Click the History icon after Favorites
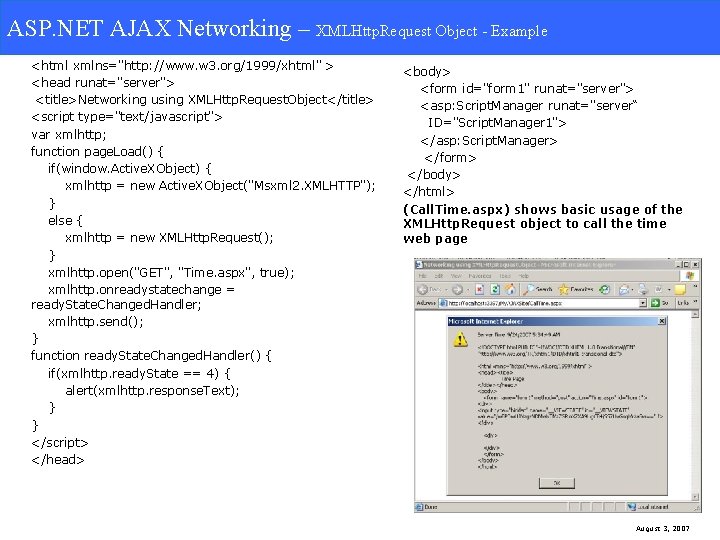Screen dimensions: 720x540 (605, 289)
